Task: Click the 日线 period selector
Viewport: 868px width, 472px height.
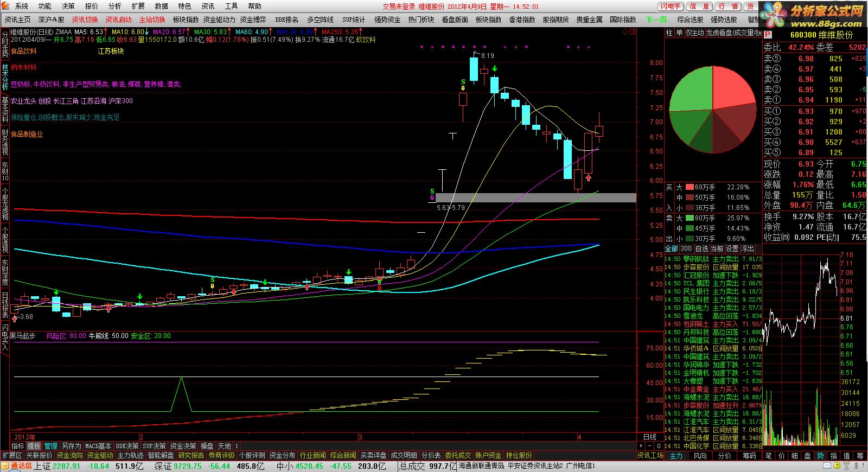Action: [x=649, y=437]
